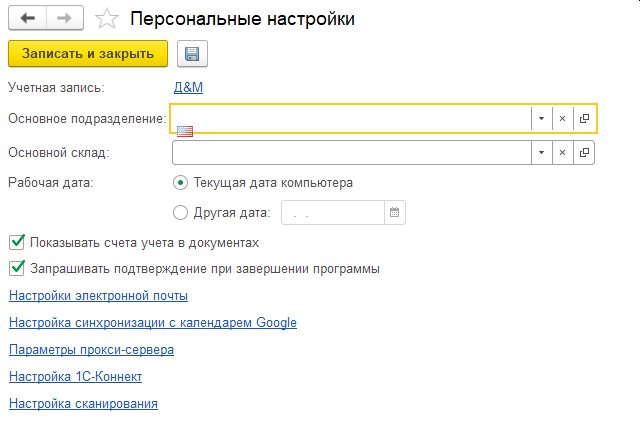Open the selected Основное подразделение item
This screenshot has height=439, width=640.
point(584,118)
